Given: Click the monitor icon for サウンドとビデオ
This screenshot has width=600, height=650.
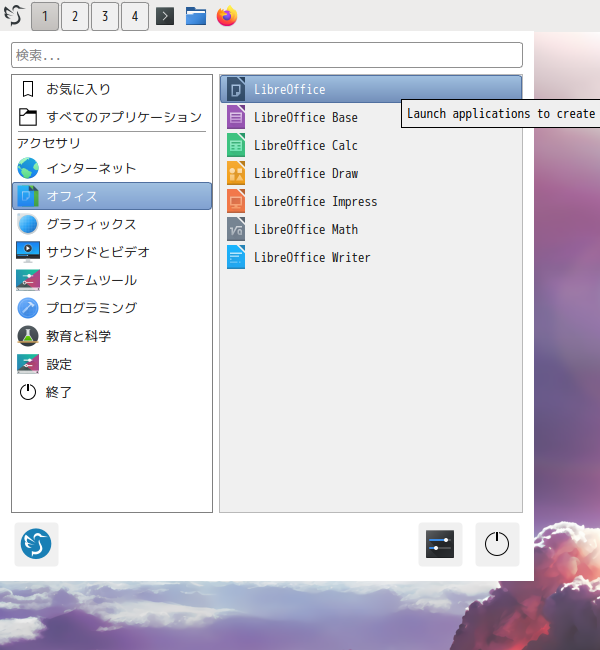Looking at the screenshot, I should coord(28,252).
